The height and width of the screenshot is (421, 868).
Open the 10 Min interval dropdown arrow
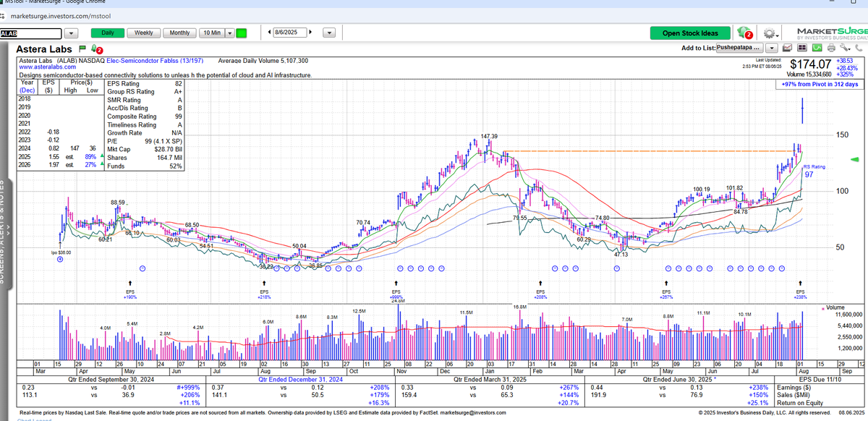coord(230,33)
